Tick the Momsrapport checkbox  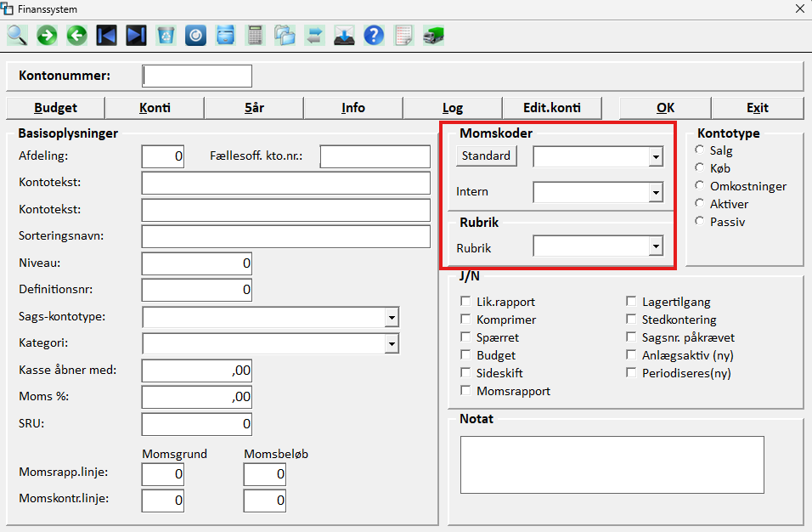465,390
